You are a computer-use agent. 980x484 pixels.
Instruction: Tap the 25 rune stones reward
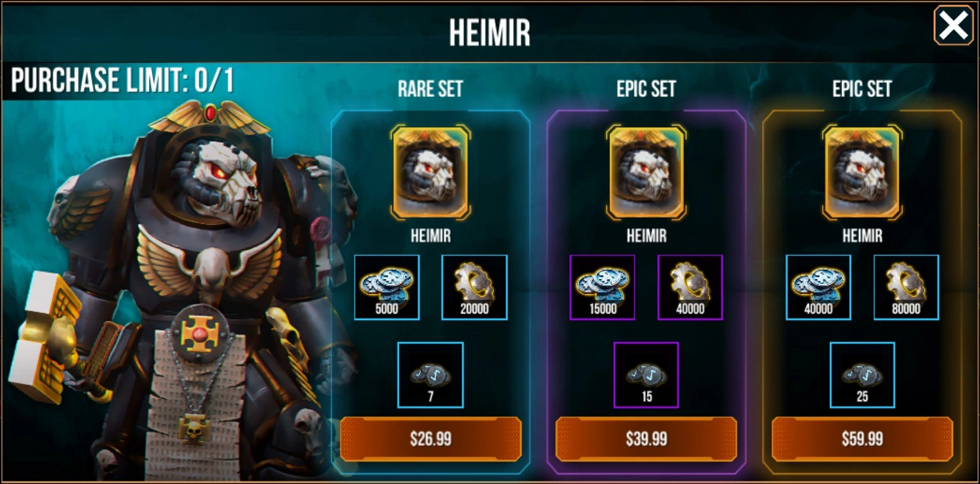pos(863,375)
